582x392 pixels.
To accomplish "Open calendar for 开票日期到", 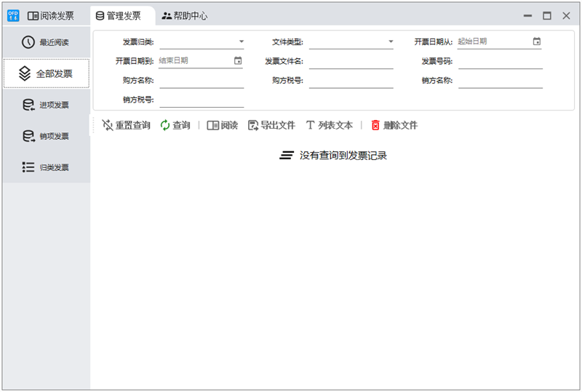I will pyautogui.click(x=238, y=60).
